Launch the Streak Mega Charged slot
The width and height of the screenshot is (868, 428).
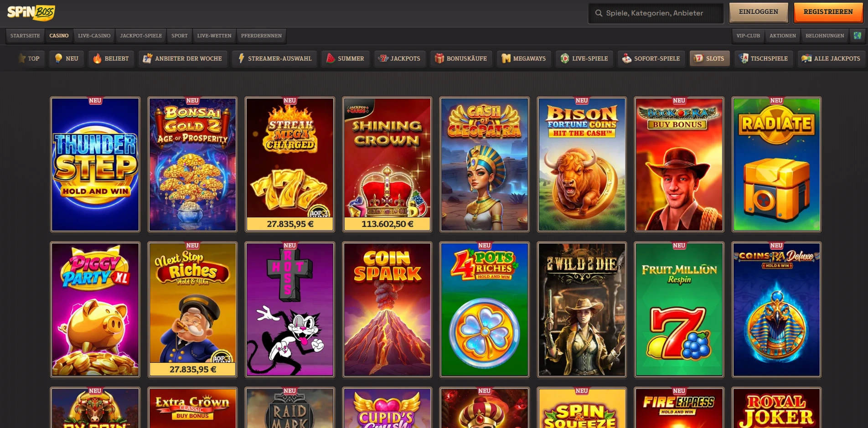(290, 165)
